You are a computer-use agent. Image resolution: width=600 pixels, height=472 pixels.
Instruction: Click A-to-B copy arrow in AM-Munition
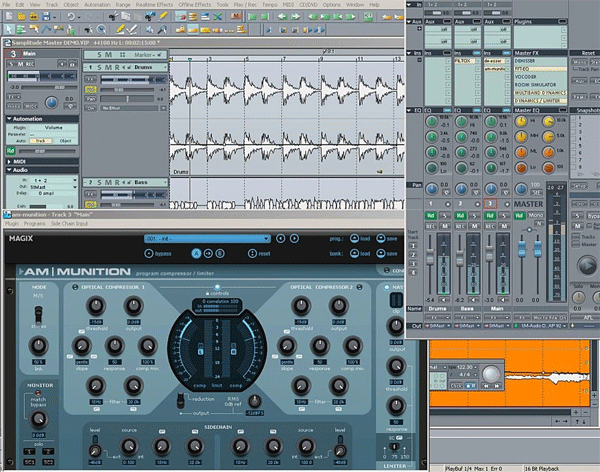click(x=208, y=253)
